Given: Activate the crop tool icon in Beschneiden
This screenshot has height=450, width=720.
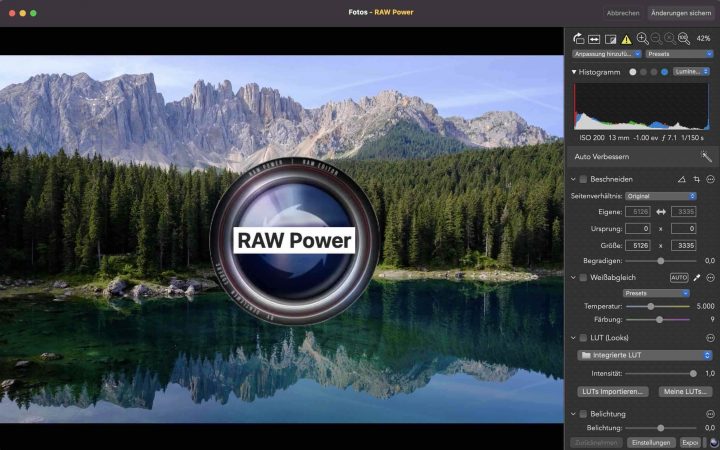Looking at the screenshot, I should (697, 179).
